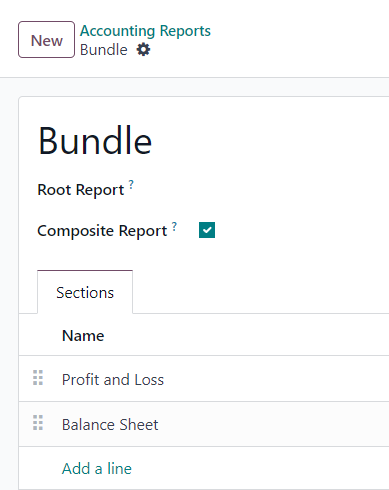
Task: Click the New button
Action: (46, 40)
